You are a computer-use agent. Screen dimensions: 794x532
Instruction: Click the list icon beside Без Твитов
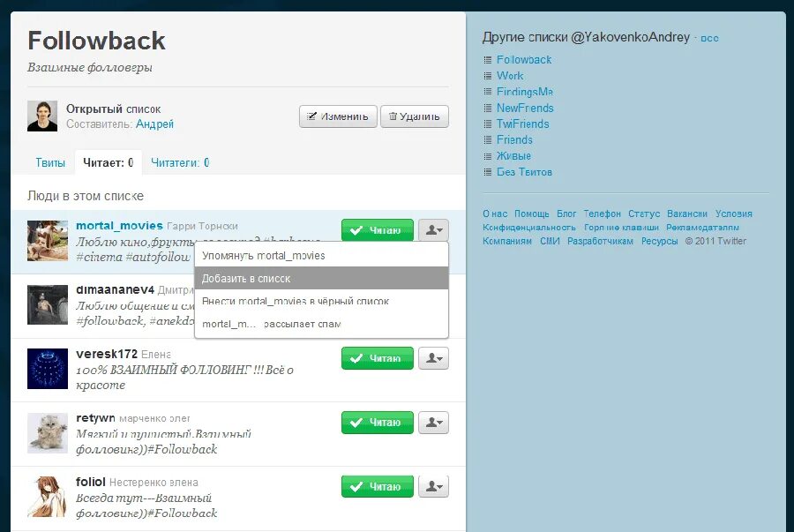(488, 172)
